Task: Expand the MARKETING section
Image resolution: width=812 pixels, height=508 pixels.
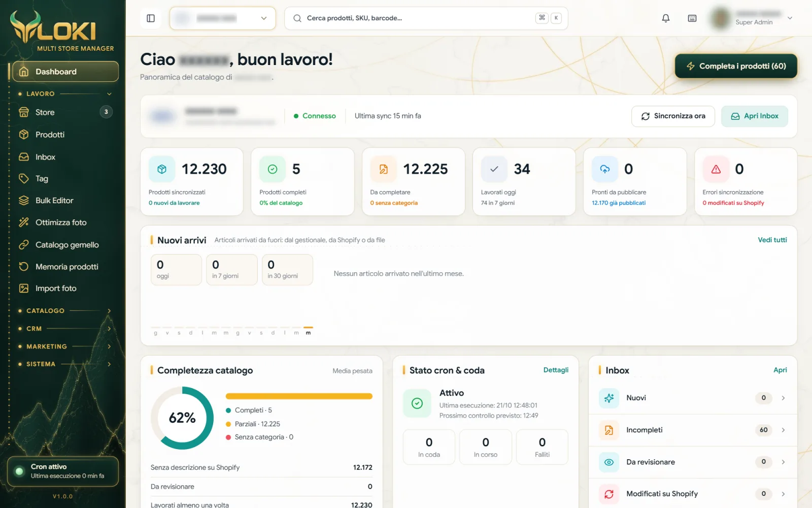Action: coord(65,346)
